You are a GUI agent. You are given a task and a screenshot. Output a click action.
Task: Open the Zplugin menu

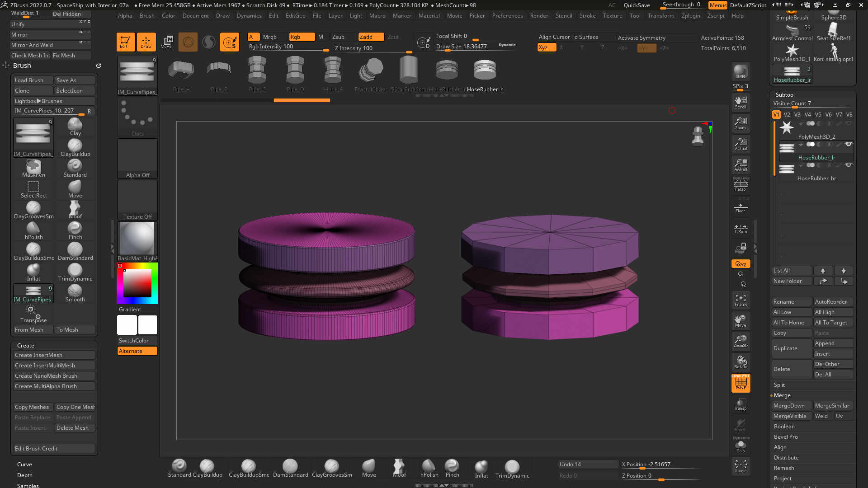690,16
